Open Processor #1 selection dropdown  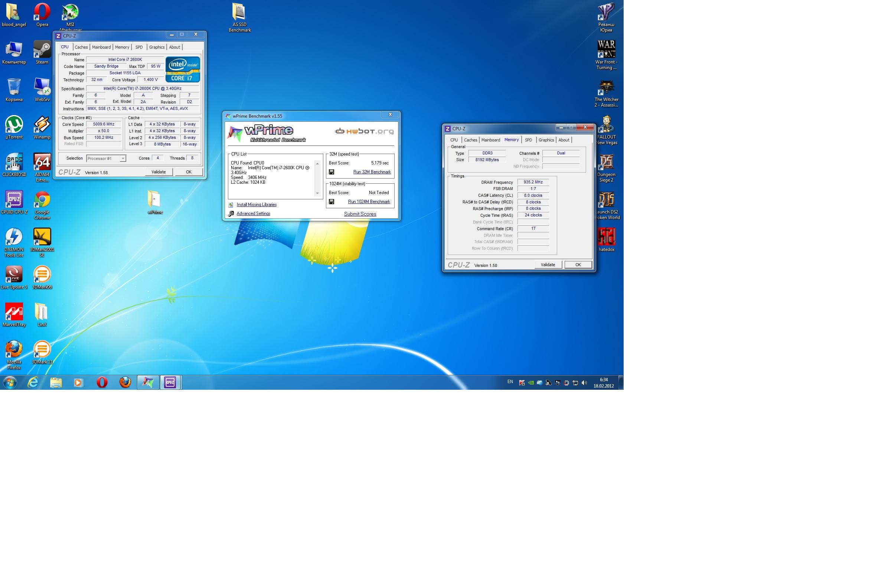106,159
